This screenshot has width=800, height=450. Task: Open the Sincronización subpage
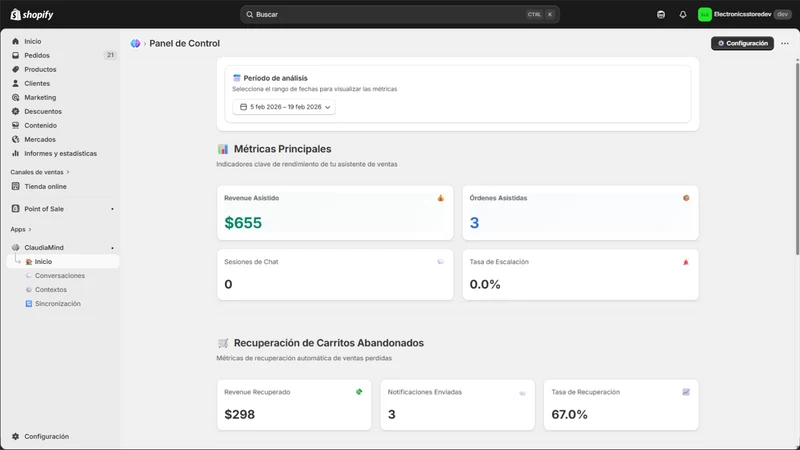[x=58, y=304]
